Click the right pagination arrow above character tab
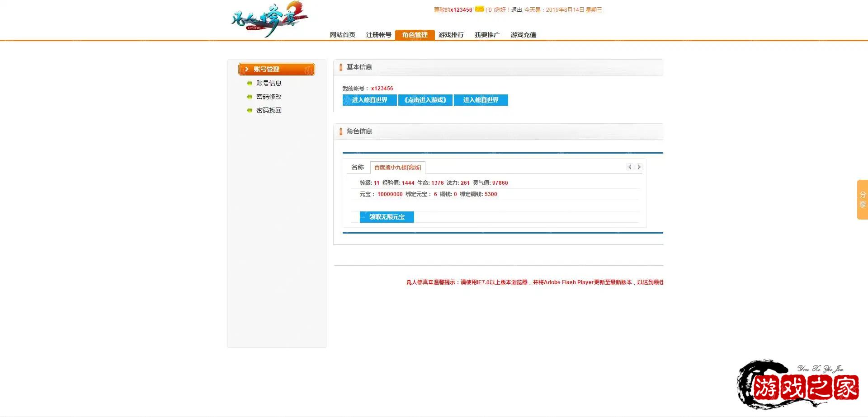 click(639, 167)
